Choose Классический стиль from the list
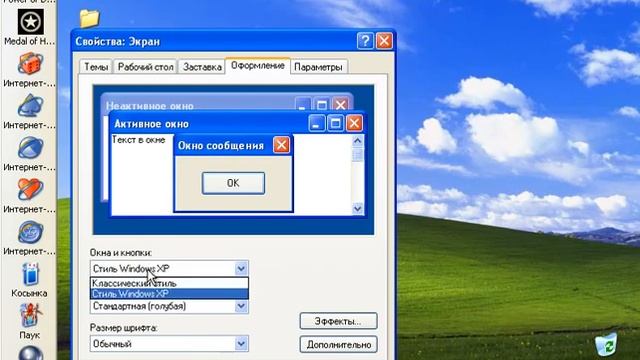 pos(169,283)
